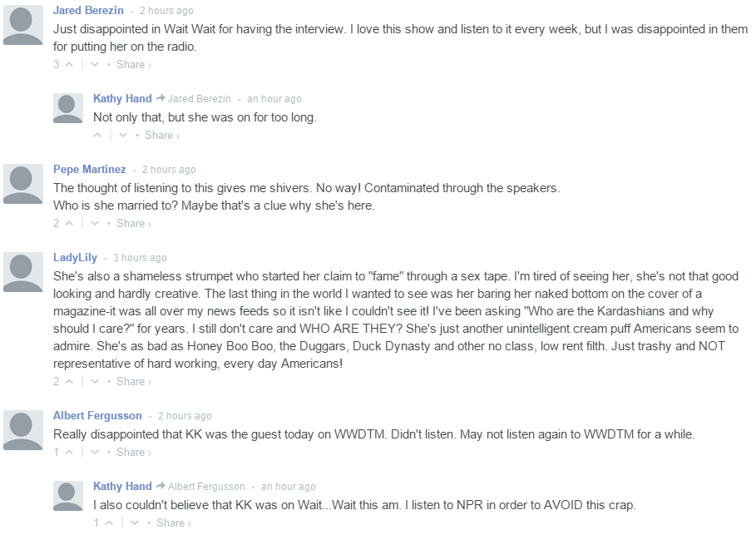Downvote Pepe Martinez's comment
The width and height of the screenshot is (756, 535).
94,223
